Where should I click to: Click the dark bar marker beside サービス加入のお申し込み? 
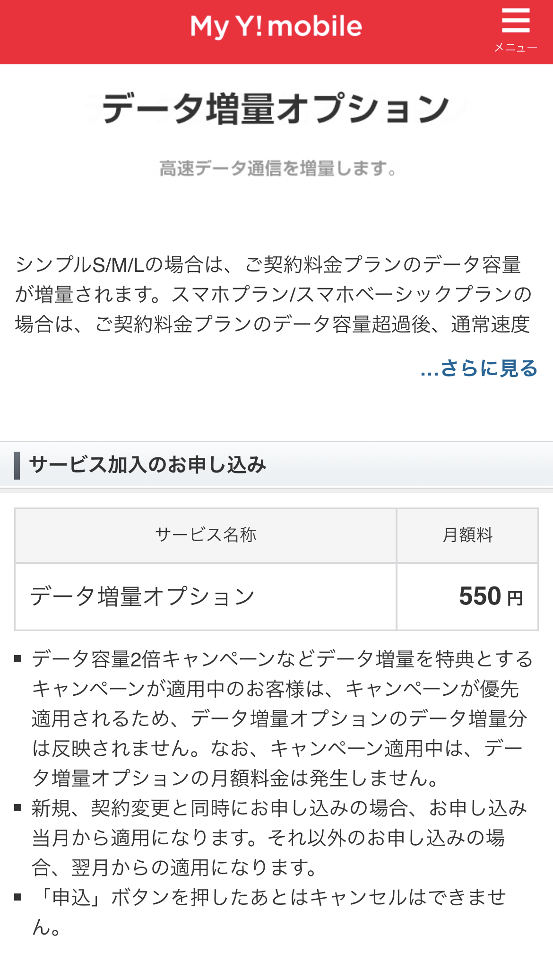click(x=17, y=465)
